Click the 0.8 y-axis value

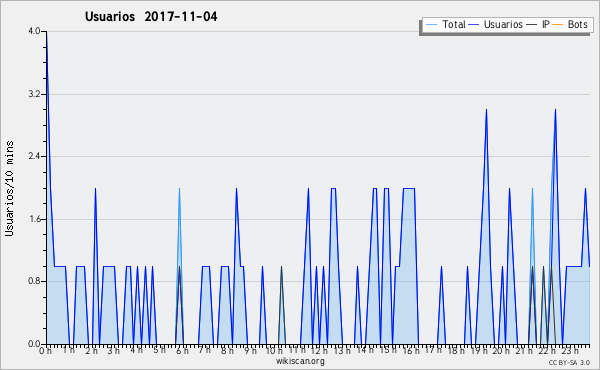click(34, 281)
